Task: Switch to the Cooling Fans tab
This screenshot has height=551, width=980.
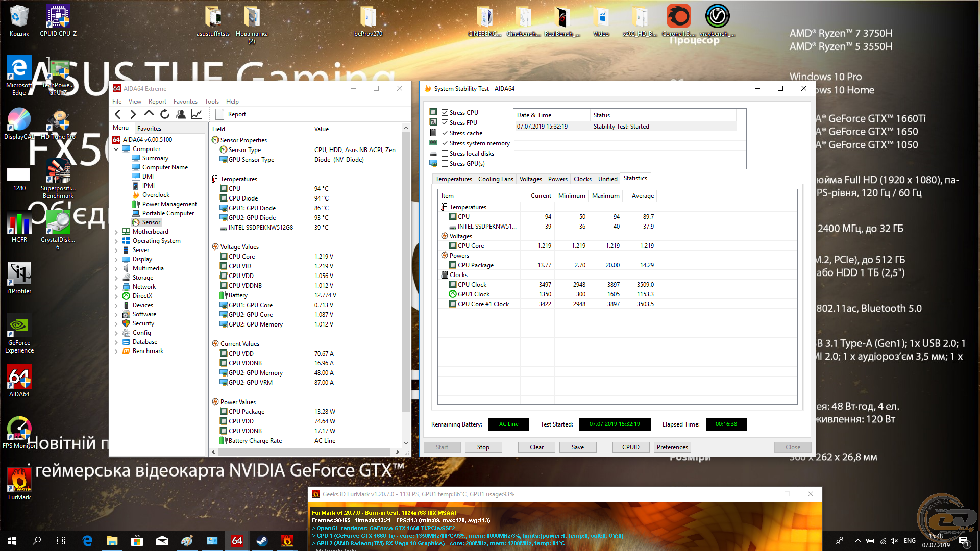Action: (x=496, y=179)
